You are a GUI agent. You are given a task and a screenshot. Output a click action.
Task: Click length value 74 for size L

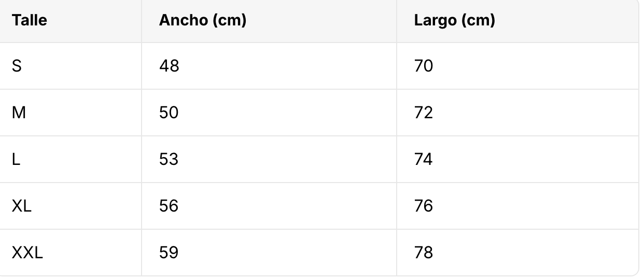coord(424,159)
